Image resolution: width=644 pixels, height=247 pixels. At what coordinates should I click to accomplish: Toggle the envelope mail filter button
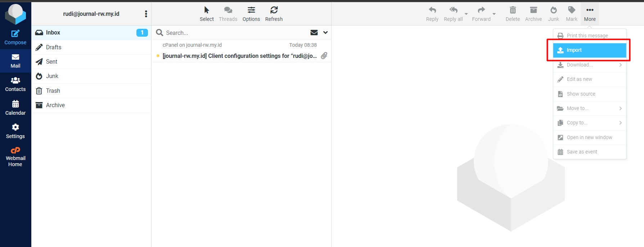(314, 33)
